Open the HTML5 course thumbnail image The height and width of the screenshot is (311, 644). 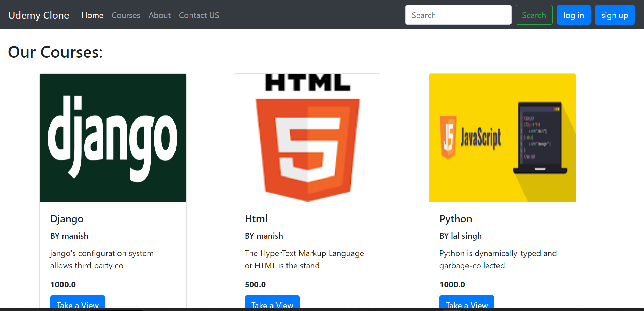tap(308, 138)
